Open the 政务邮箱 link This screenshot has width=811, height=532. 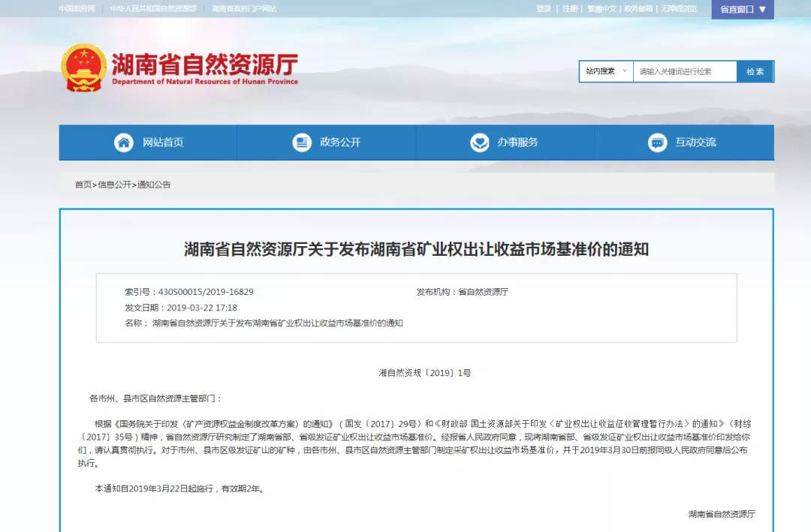click(x=638, y=9)
